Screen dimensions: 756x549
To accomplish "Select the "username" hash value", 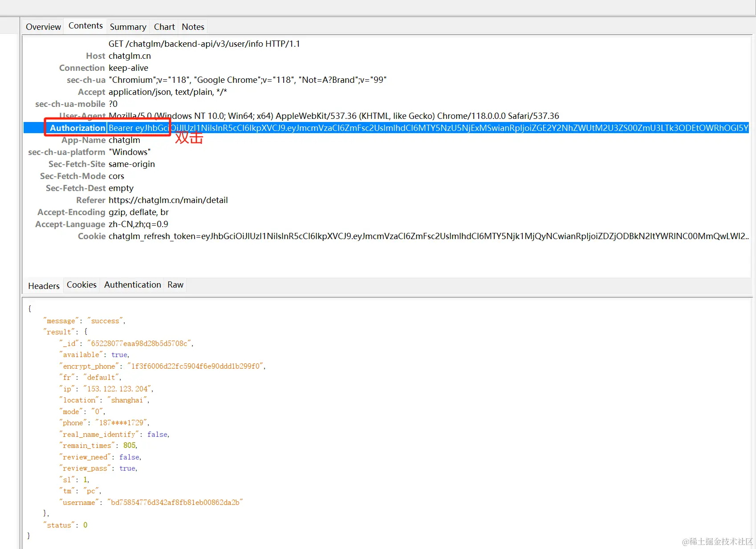I will click(x=175, y=502).
